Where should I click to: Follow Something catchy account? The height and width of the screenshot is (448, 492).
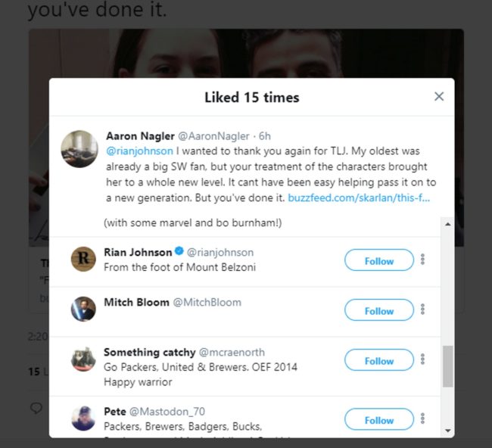click(x=378, y=361)
